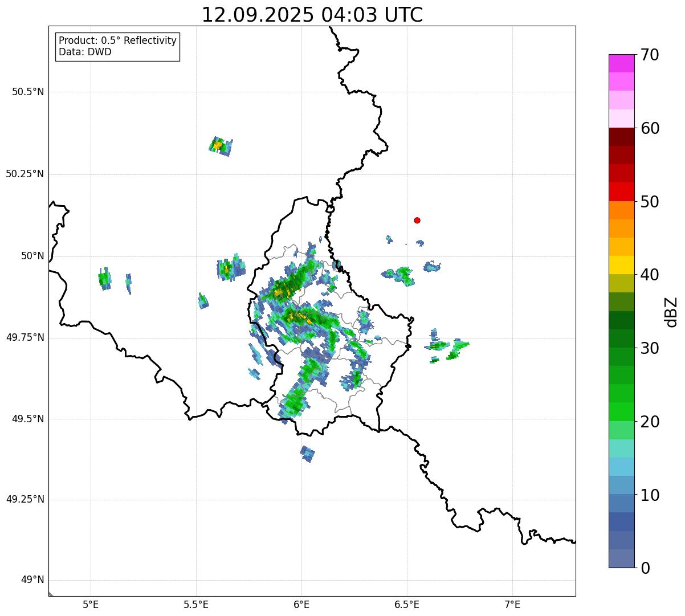
Task: Click the dark maroon colorbar segment below 60
Action: pos(621,137)
